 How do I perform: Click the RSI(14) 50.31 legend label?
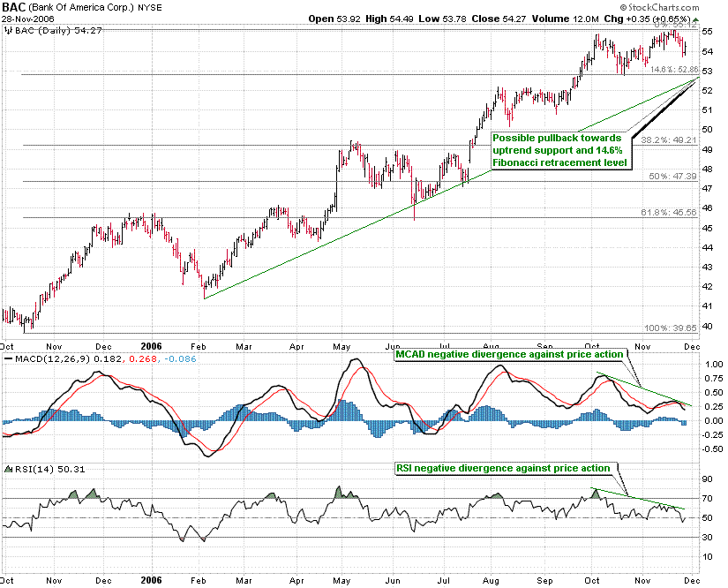50,469
